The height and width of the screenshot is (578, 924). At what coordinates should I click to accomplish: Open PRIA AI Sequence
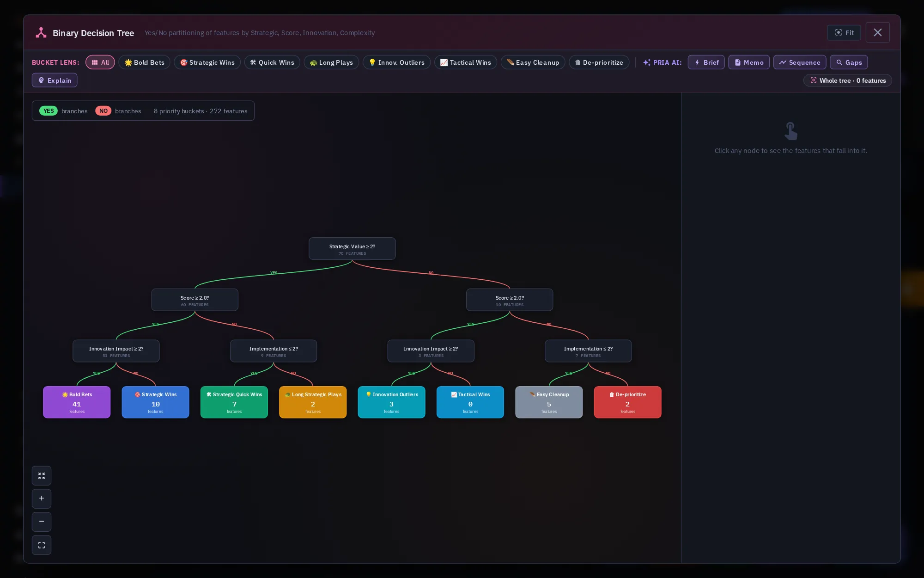coord(800,62)
